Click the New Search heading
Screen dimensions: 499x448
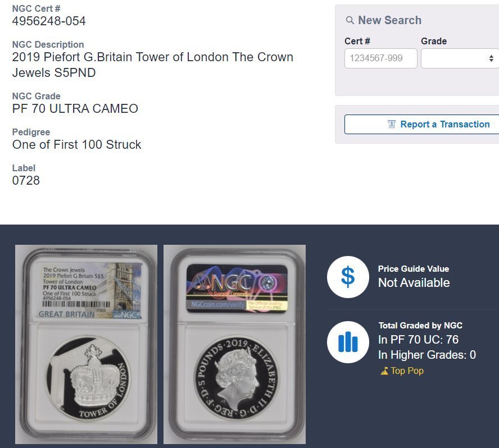point(389,20)
